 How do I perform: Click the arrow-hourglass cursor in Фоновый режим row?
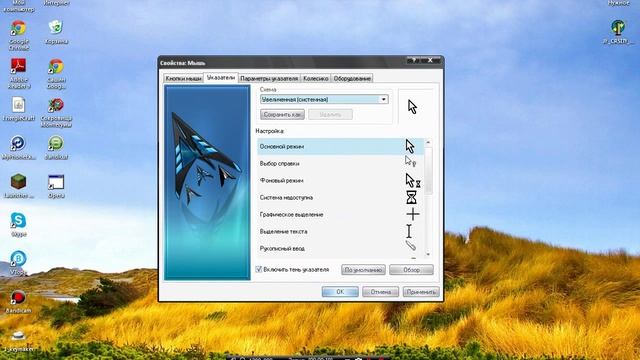pyautogui.click(x=413, y=180)
